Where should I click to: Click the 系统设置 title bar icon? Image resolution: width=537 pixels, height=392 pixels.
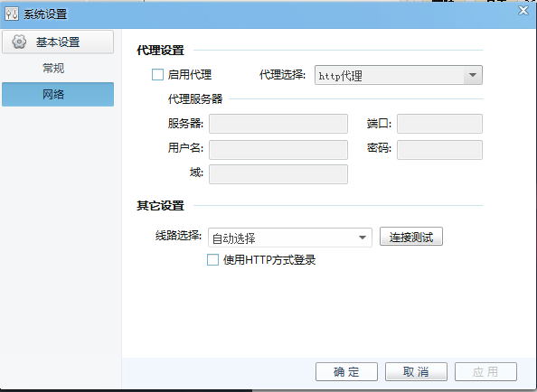(x=12, y=14)
